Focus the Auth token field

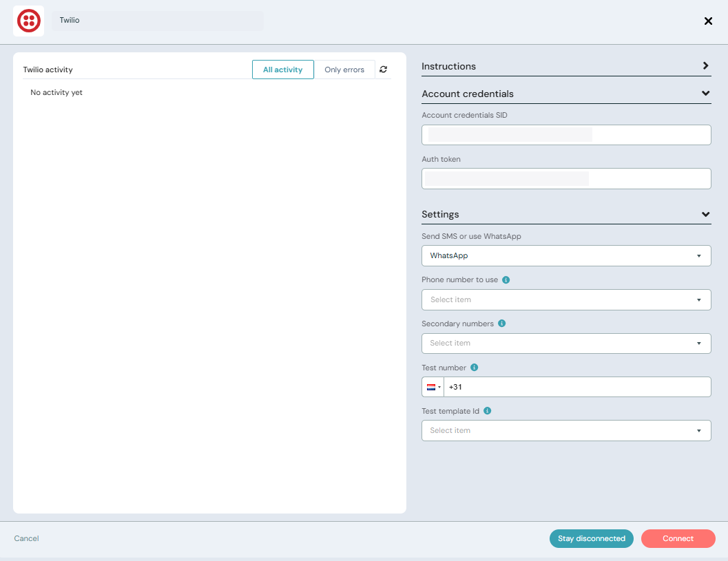[x=566, y=179]
